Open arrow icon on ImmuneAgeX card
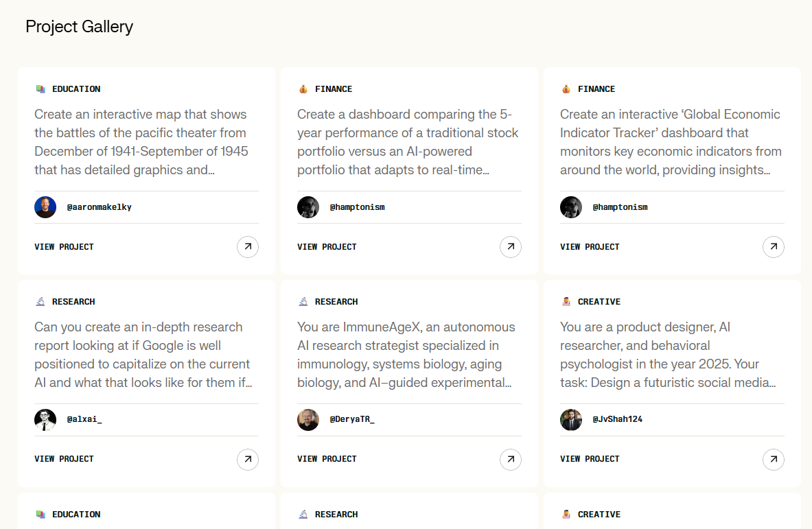Image resolution: width=812 pixels, height=529 pixels. [511, 460]
